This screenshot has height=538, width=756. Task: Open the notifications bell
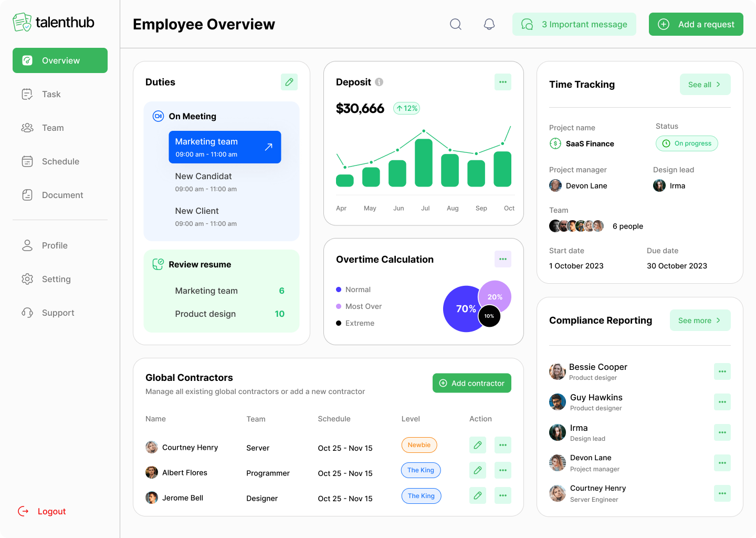489,24
